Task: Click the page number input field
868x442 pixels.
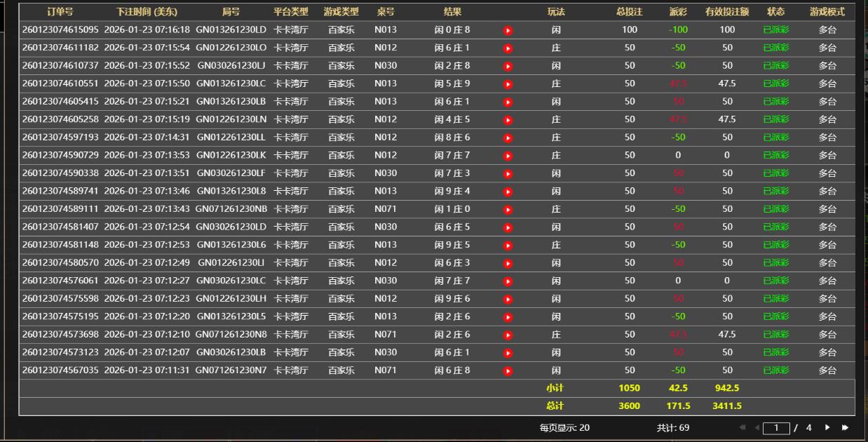Action: pos(776,428)
